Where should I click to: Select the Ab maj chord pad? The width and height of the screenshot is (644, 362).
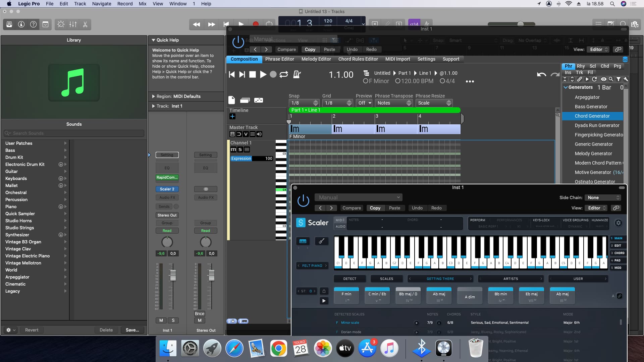[439, 296]
